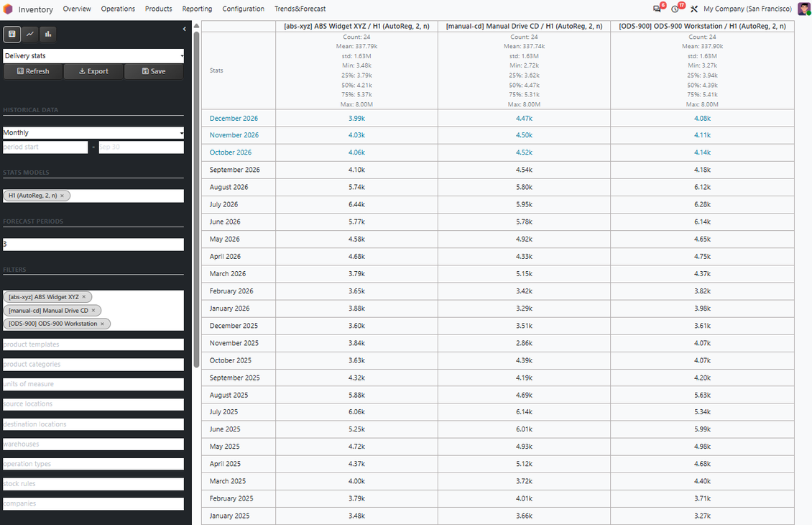This screenshot has height=525, width=812.
Task: Click the Odoo Inventory app logo icon
Action: click(x=8, y=9)
